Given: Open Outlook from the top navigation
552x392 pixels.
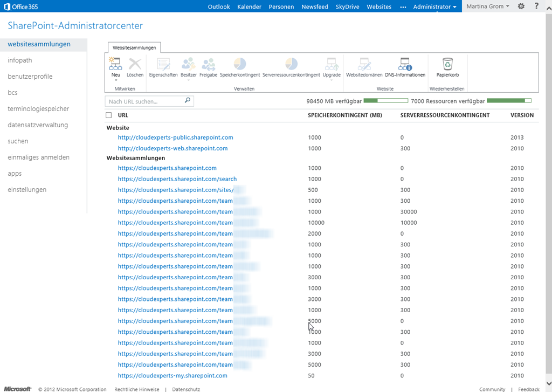Looking at the screenshot, I should (x=219, y=6).
